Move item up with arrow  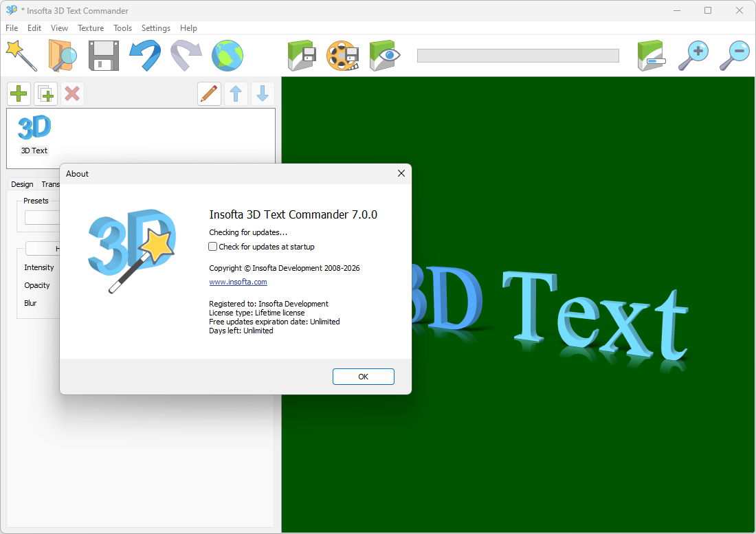(x=236, y=93)
